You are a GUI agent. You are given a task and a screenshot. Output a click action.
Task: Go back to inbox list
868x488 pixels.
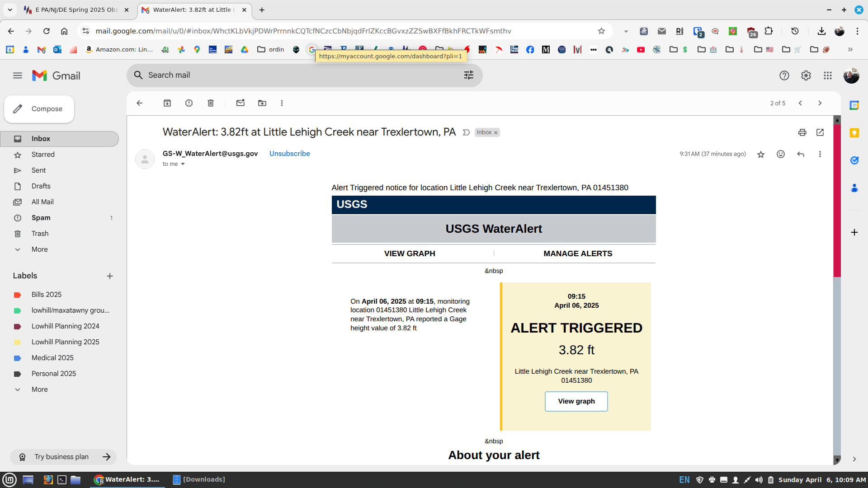pyautogui.click(x=140, y=103)
